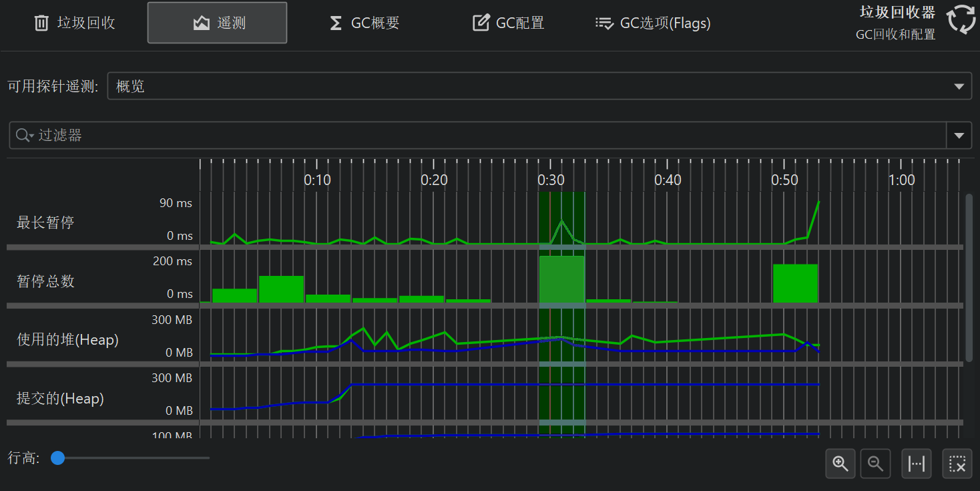This screenshot has height=491, width=980.
Task: Click the checklist icon for GC选项(Flags)
Action: click(604, 23)
